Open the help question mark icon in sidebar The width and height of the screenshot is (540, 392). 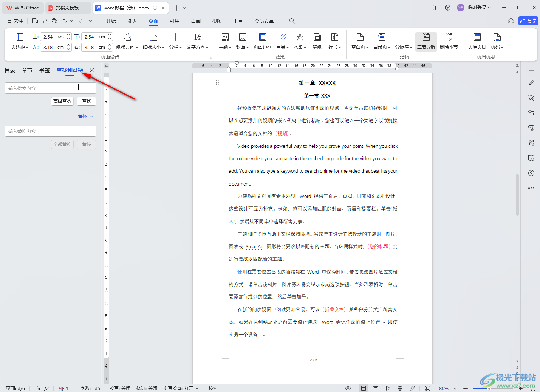coord(531,173)
